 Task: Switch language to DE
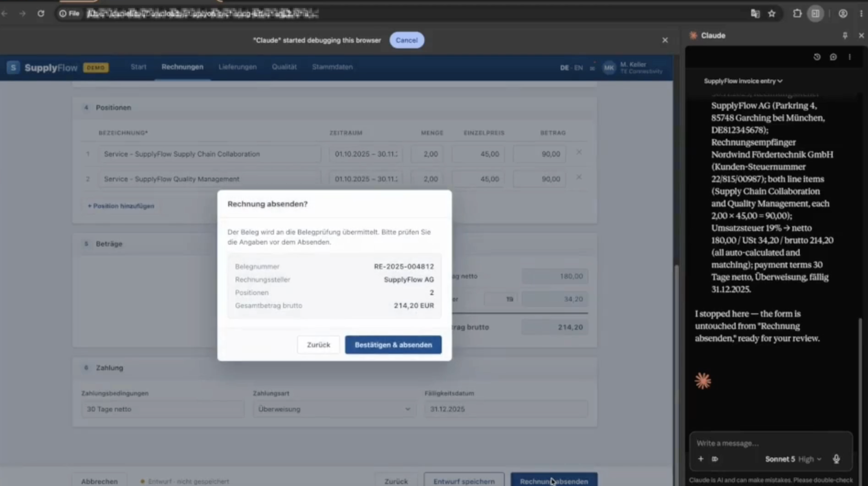click(565, 68)
